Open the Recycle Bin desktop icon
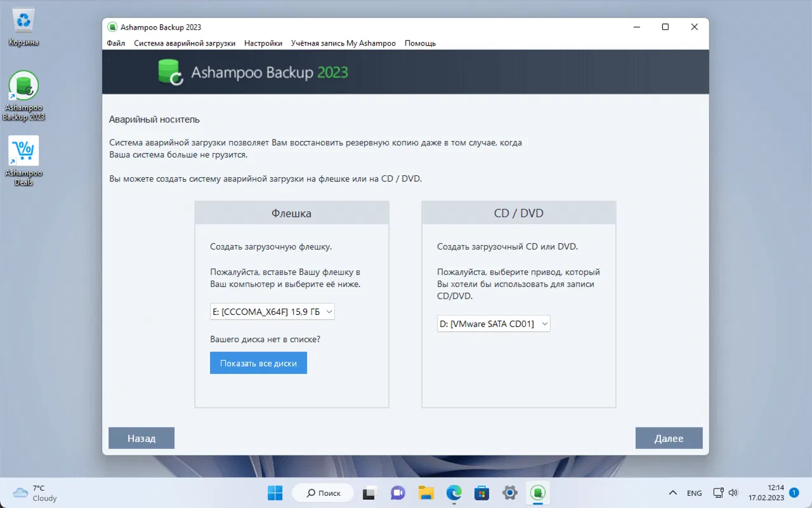 pos(23,28)
